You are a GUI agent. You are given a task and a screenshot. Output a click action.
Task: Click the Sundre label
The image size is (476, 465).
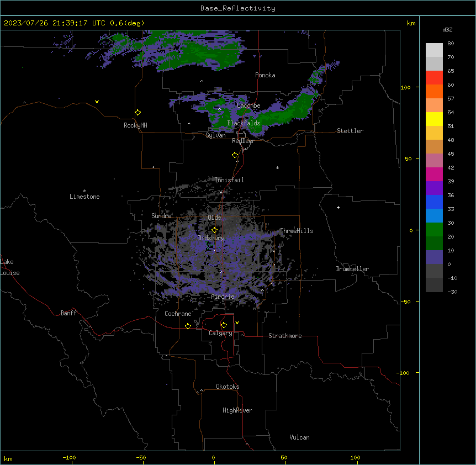pos(161,216)
